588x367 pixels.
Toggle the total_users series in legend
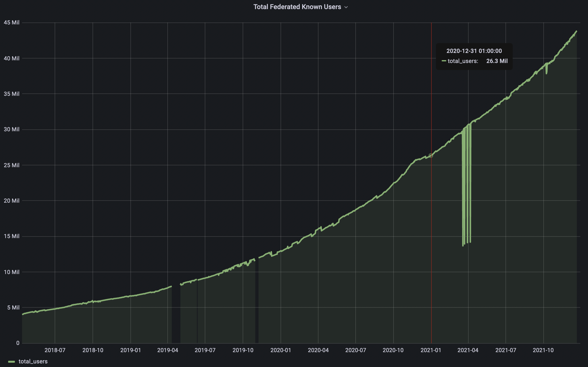[33, 361]
